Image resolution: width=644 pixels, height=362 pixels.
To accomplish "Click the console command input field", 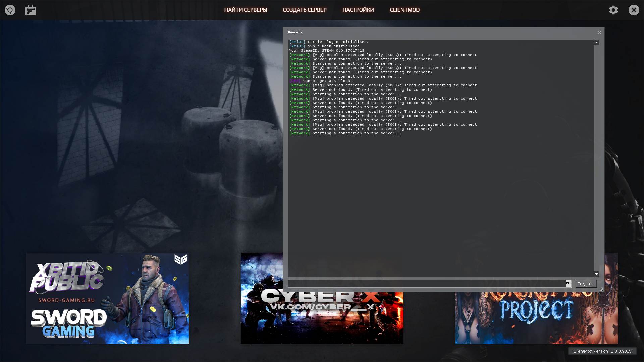I will 426,284.
